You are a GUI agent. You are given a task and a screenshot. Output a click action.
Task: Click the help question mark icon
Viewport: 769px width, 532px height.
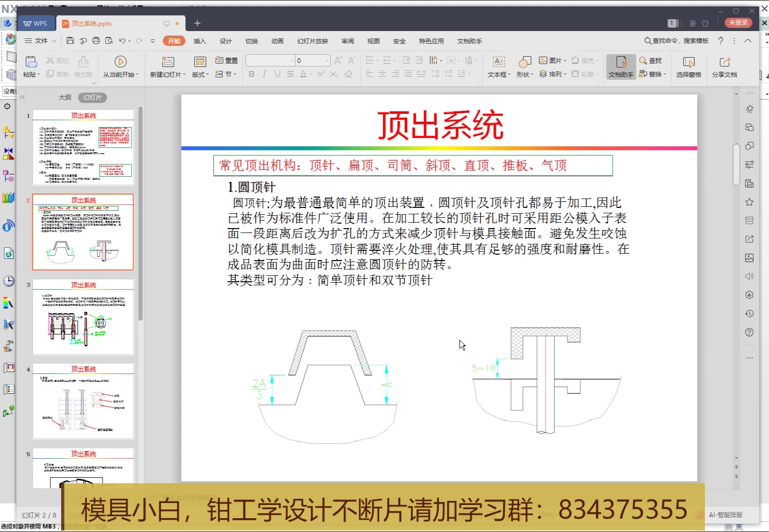point(721,41)
